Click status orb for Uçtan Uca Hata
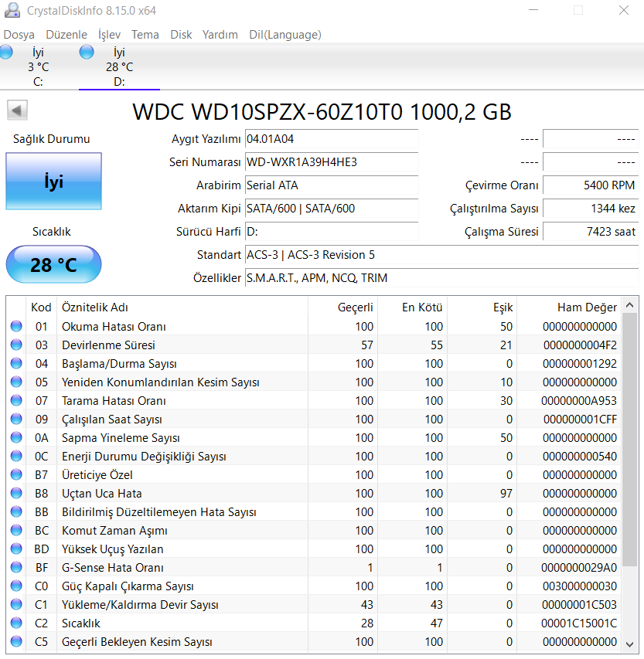The width and height of the screenshot is (644, 659). [15, 494]
